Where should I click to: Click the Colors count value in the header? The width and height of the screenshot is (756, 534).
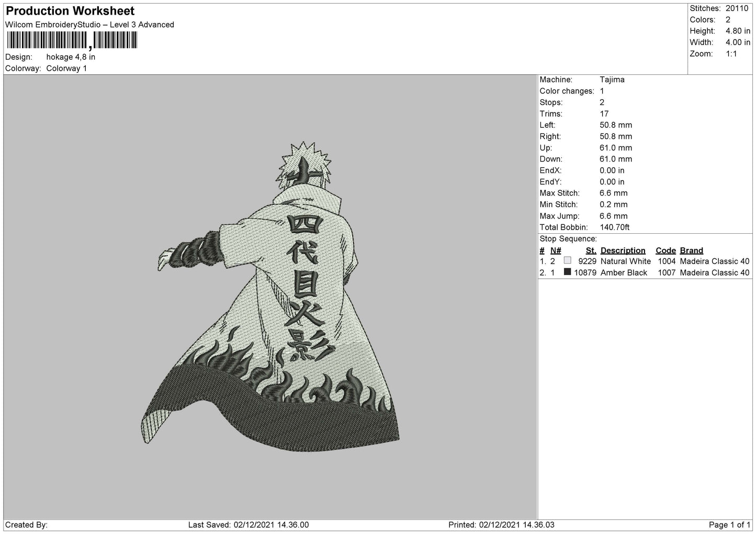[x=728, y=20]
